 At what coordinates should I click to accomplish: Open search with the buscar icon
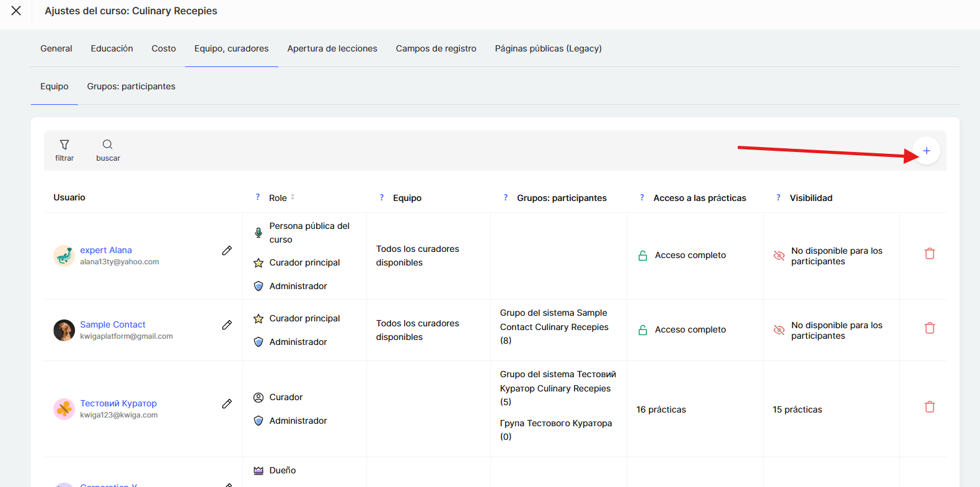[108, 145]
